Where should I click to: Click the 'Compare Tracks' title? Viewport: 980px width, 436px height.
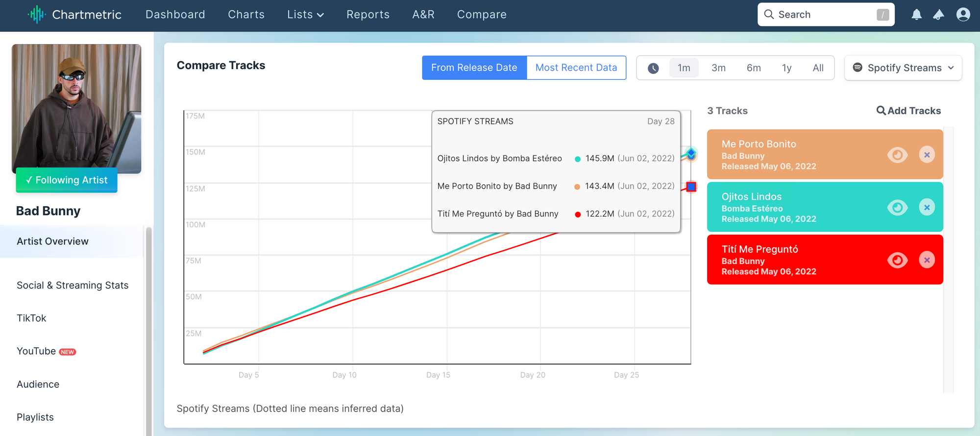click(x=221, y=65)
